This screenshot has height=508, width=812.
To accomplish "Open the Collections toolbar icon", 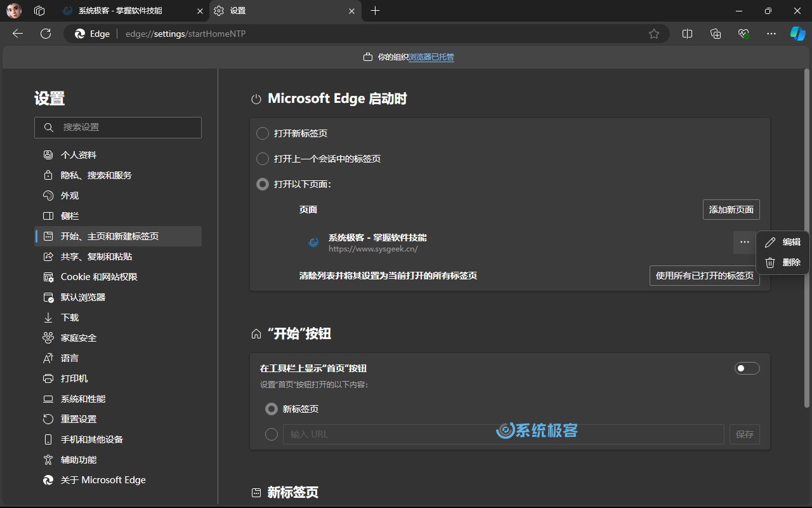I will coord(716,34).
